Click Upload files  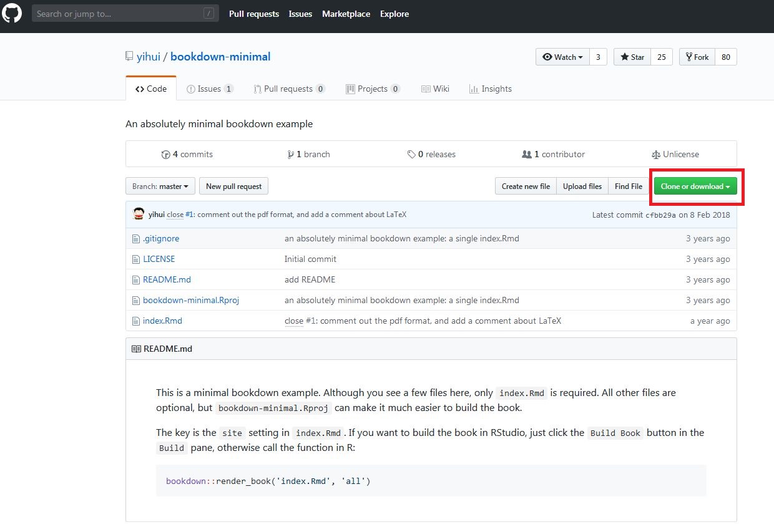582,186
